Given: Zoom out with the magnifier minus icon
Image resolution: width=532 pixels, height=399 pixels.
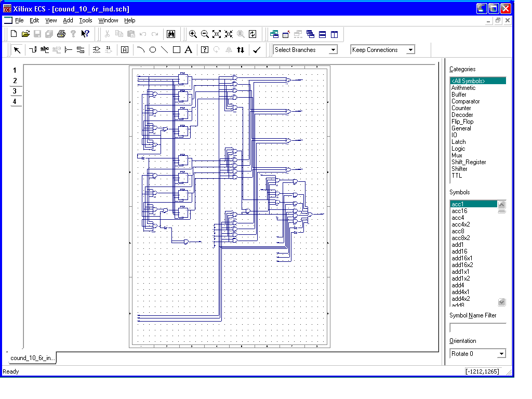Looking at the screenshot, I should (x=205, y=34).
